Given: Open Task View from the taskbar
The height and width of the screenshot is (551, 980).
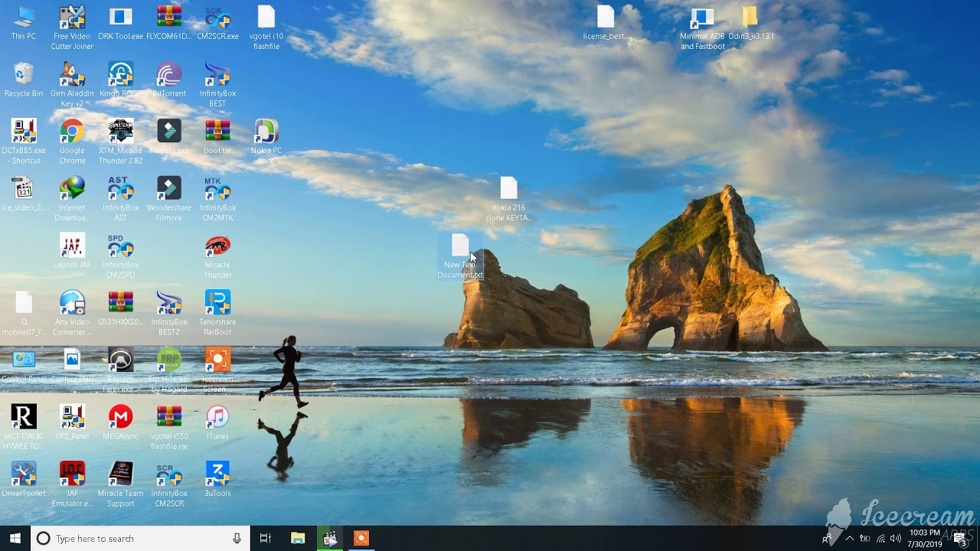Looking at the screenshot, I should [266, 539].
